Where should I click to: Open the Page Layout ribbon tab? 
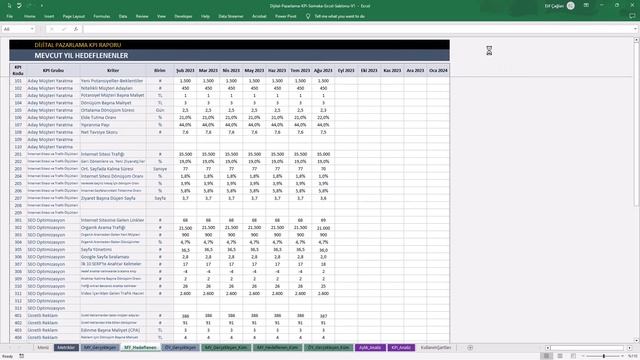pyautogui.click(x=74, y=16)
